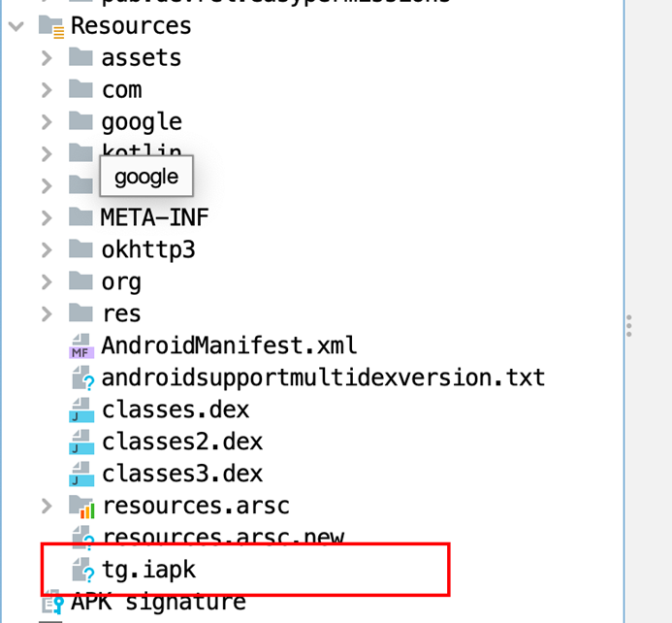Screen dimensions: 672x623
Task: Click the androidsupportmultidexversion.txt file icon
Action: pos(81,377)
